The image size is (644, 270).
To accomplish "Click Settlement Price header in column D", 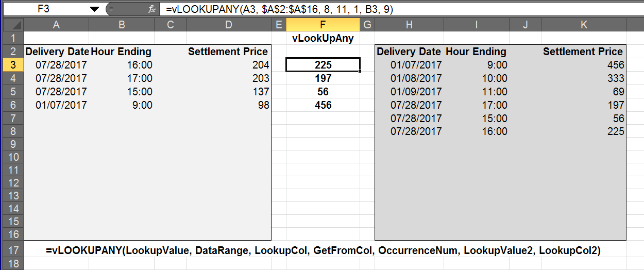I will tap(228, 52).
